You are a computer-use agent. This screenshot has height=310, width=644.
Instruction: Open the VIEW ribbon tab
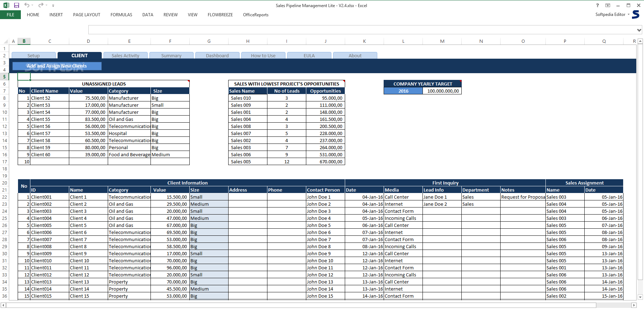pos(193,15)
